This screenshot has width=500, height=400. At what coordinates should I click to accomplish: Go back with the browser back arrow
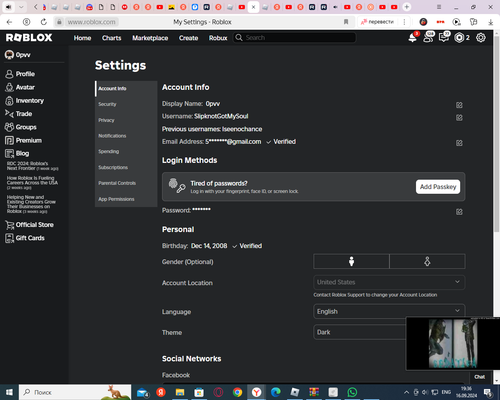point(9,22)
